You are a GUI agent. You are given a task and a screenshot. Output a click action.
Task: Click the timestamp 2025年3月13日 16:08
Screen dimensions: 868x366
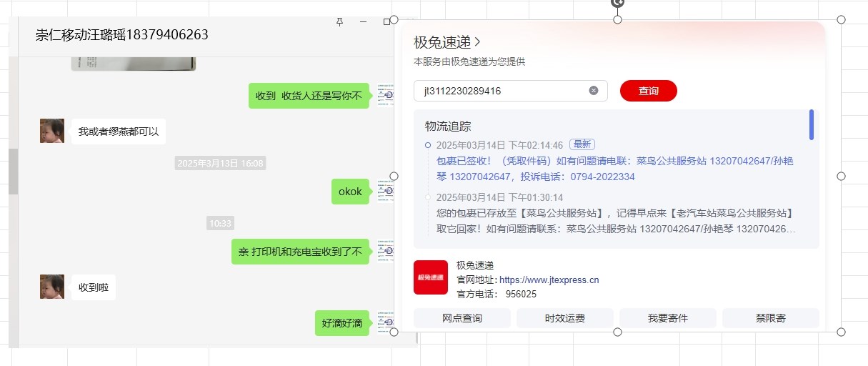pyautogui.click(x=220, y=164)
